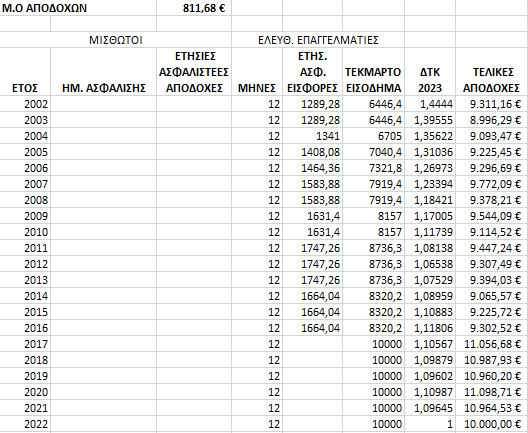This screenshot has width=528, height=433.
Task: Select the 1,35622 index cell for 2004
Action: coord(430,136)
